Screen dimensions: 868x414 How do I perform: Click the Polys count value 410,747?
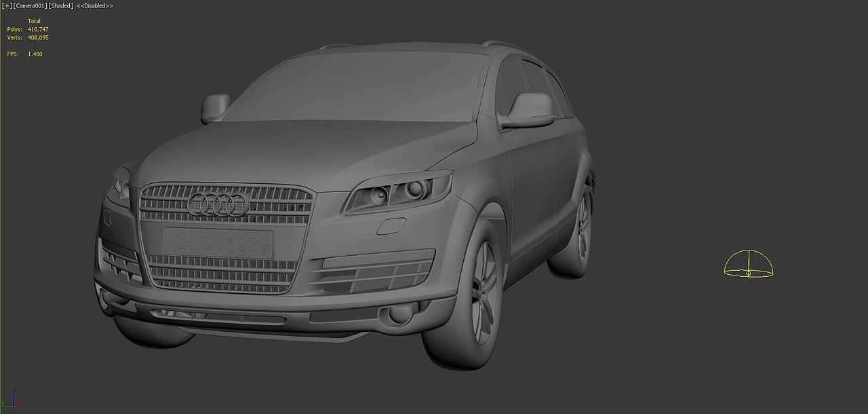click(x=38, y=29)
